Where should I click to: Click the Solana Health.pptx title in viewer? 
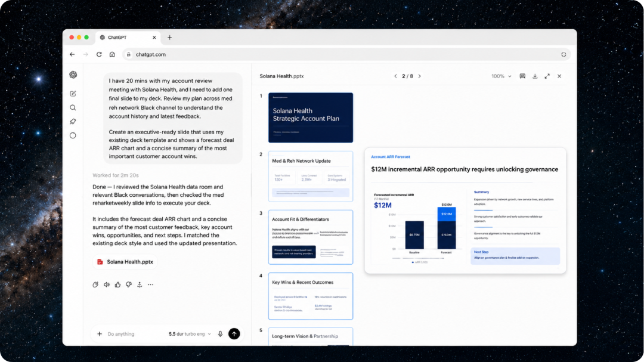click(x=281, y=76)
